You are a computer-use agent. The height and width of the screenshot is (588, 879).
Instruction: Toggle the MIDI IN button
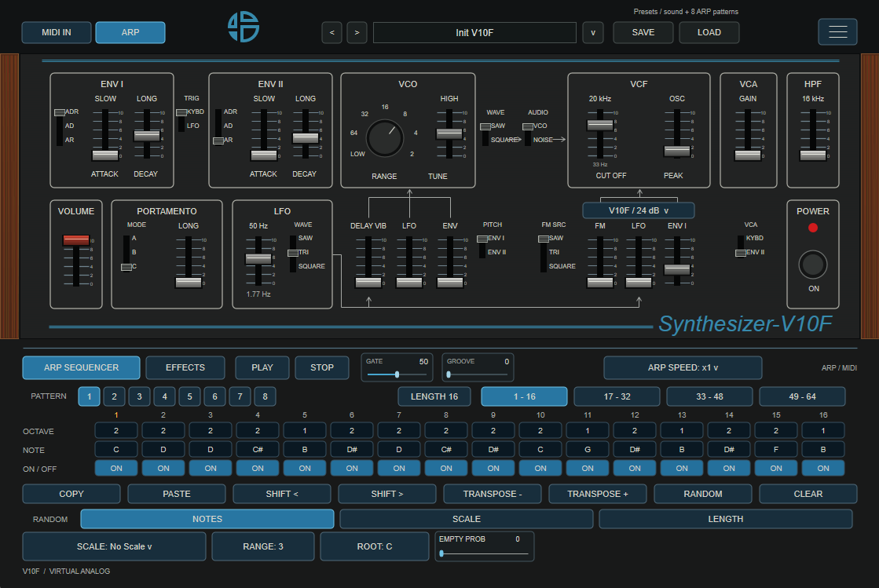57,32
